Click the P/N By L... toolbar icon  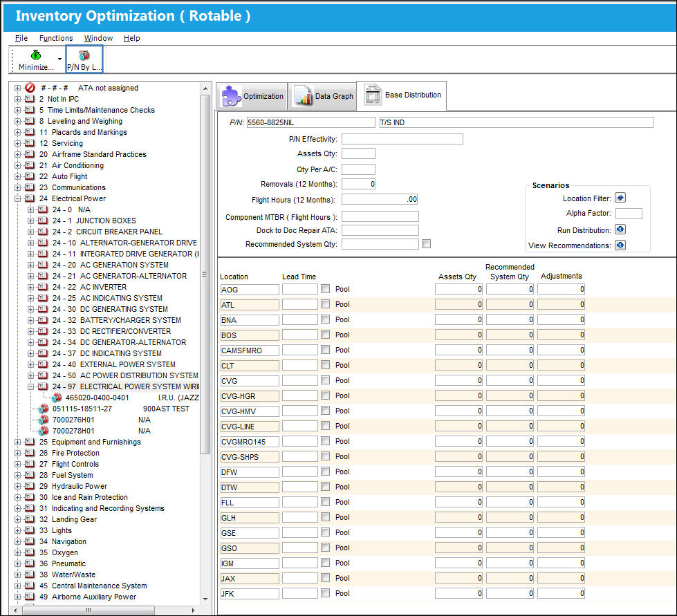[84, 55]
